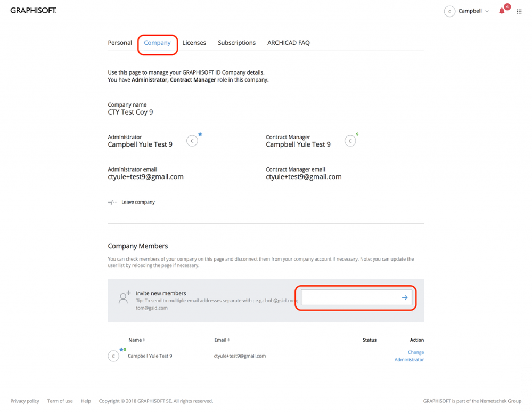This screenshot has height=412, width=532.
Task: Click the GRAPHISOFT logo
Action: coord(33,11)
